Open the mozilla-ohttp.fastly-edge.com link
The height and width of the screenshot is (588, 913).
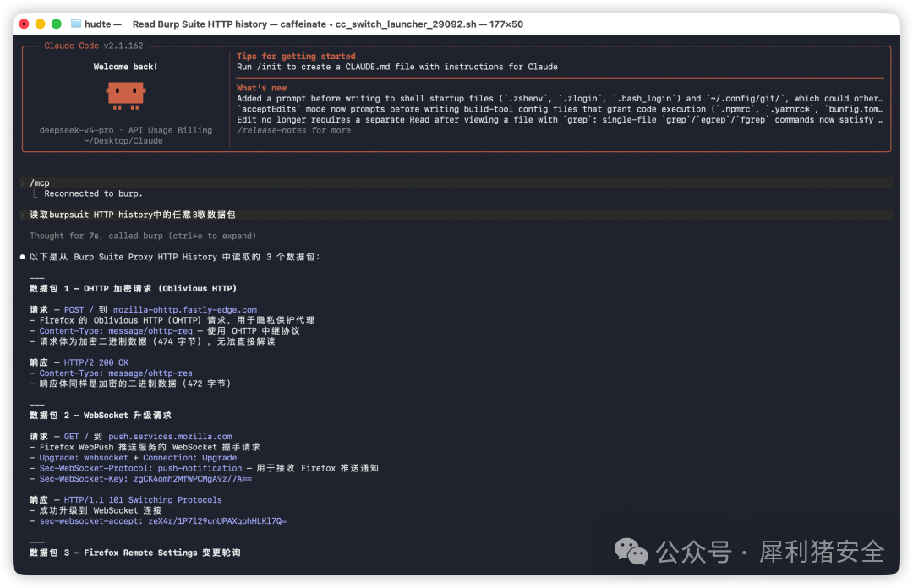(x=185, y=310)
